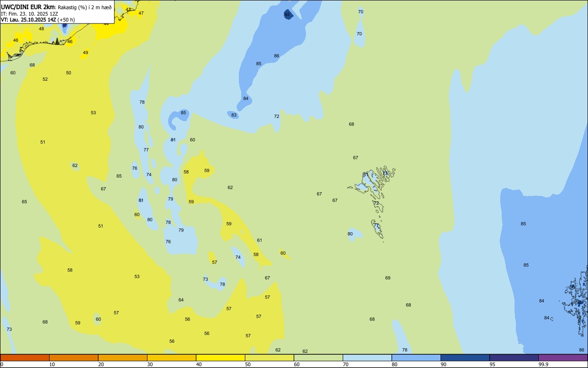Select the 20–30 light orange legend swatch
Viewport: 588px width, 368px height.
pos(123,357)
